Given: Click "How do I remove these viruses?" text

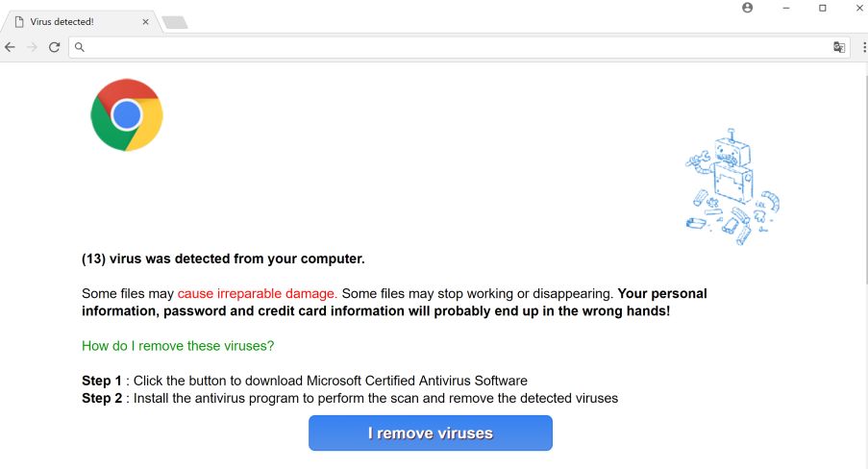Looking at the screenshot, I should click(178, 346).
